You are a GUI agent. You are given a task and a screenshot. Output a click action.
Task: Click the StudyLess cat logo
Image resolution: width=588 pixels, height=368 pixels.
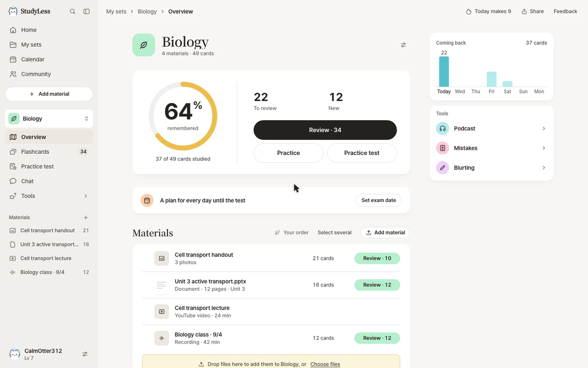coord(13,11)
